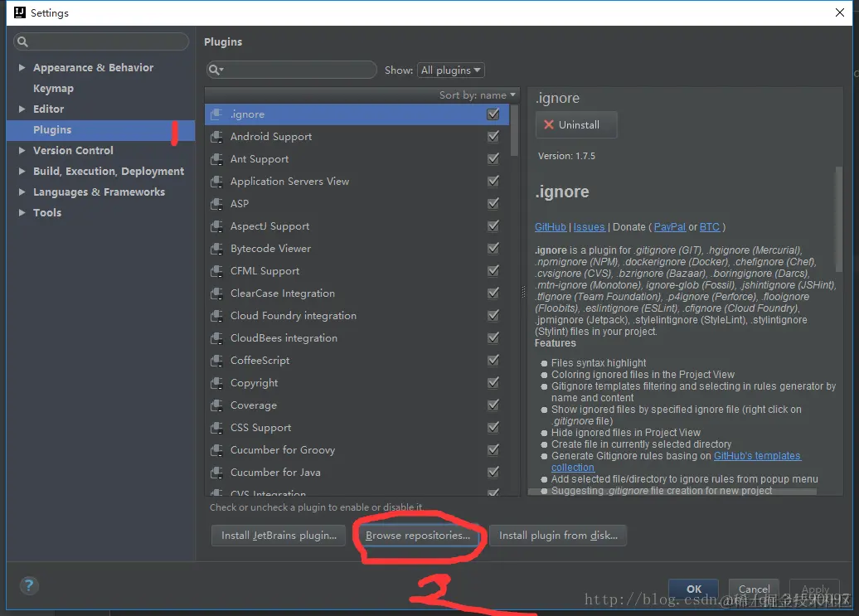Open the Issues link in description
859x616 pixels.
click(589, 227)
